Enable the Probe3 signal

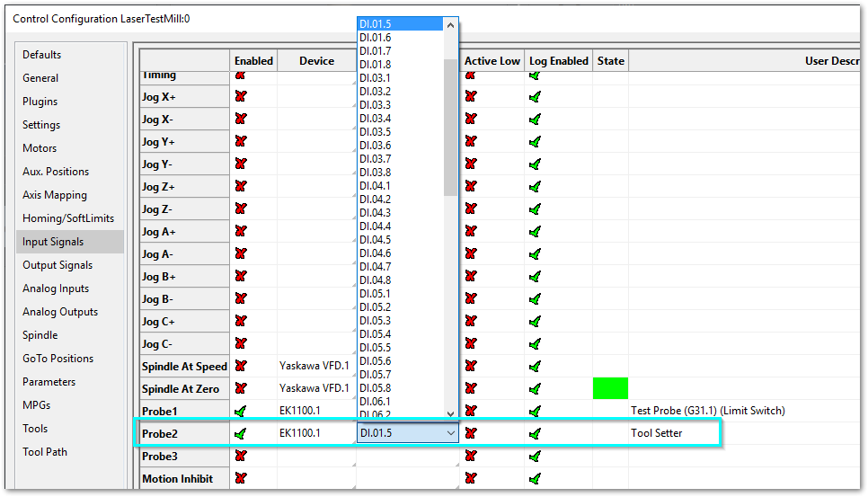(240, 456)
